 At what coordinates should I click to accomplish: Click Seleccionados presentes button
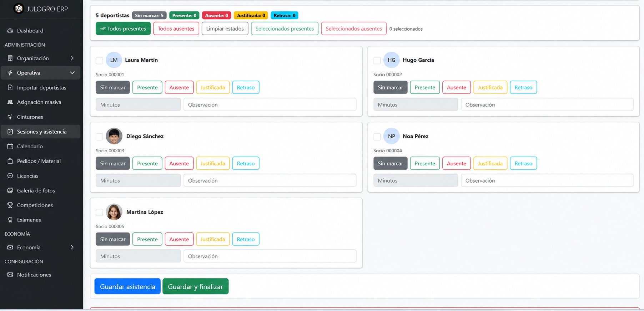click(285, 29)
